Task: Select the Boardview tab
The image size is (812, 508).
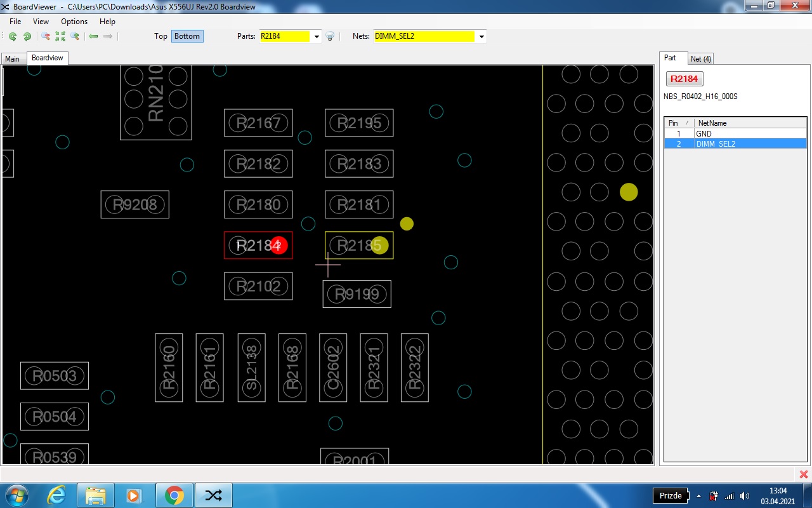Action: (48, 58)
